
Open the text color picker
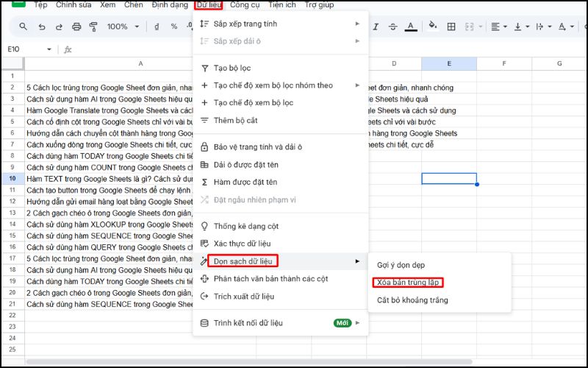[x=412, y=26]
